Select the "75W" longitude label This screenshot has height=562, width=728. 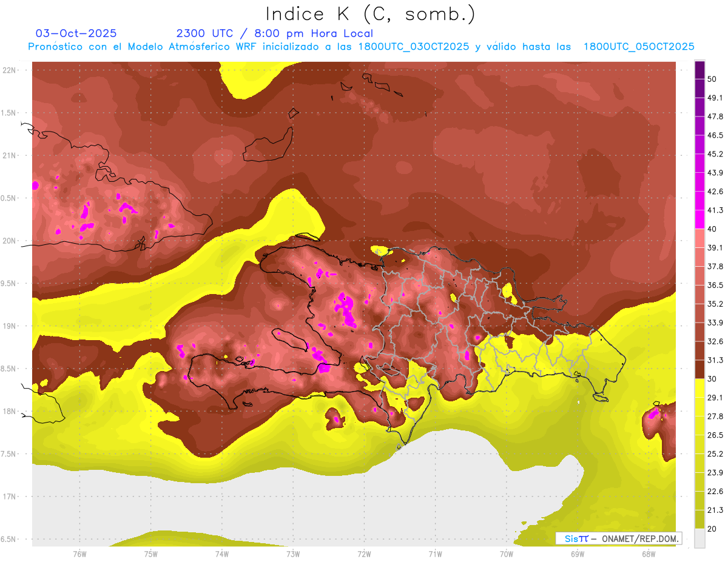[x=151, y=554]
